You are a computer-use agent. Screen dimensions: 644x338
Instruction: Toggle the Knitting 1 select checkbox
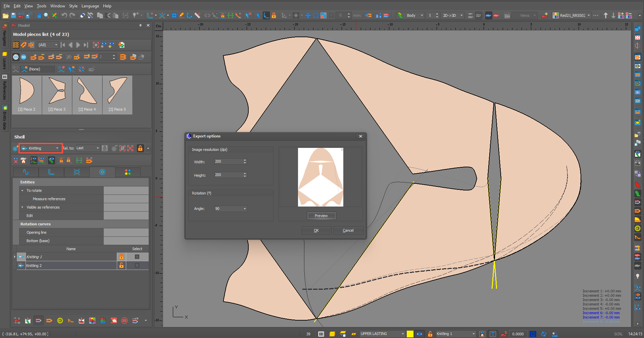point(137,257)
